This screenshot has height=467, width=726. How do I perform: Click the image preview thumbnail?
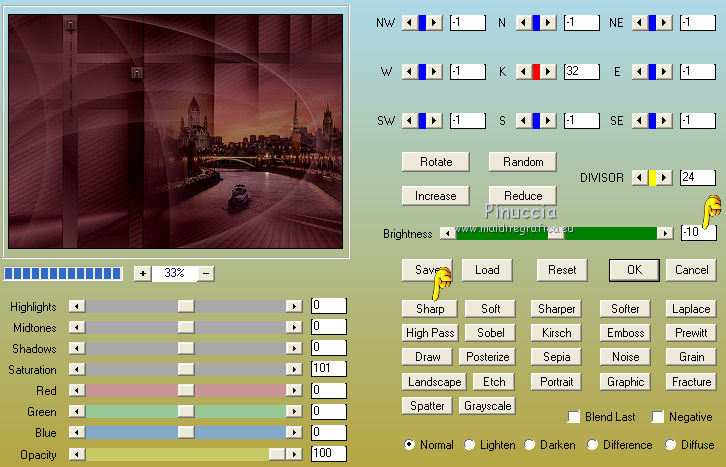(x=175, y=131)
